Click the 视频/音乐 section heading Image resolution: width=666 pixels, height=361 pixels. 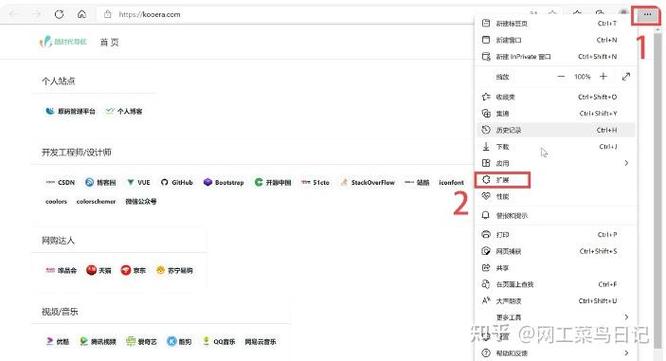(60, 312)
